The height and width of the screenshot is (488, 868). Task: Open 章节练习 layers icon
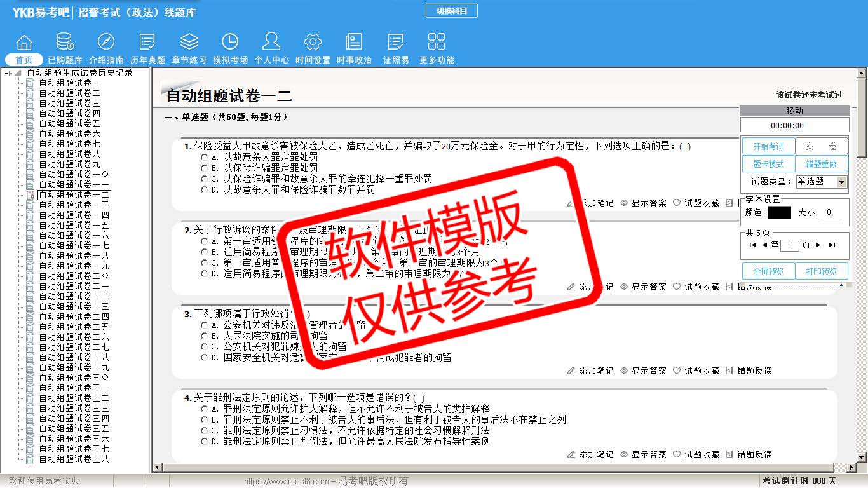click(189, 43)
